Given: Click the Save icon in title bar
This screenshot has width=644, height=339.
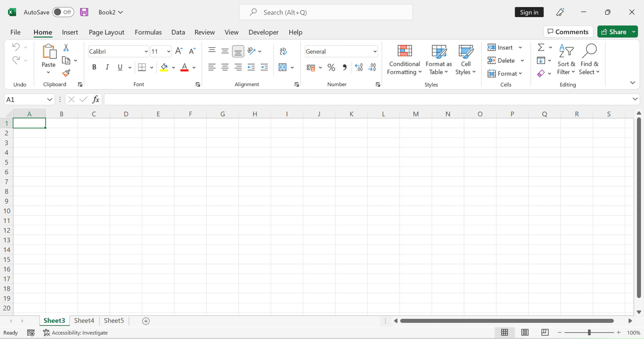Looking at the screenshot, I should pyautogui.click(x=84, y=12).
